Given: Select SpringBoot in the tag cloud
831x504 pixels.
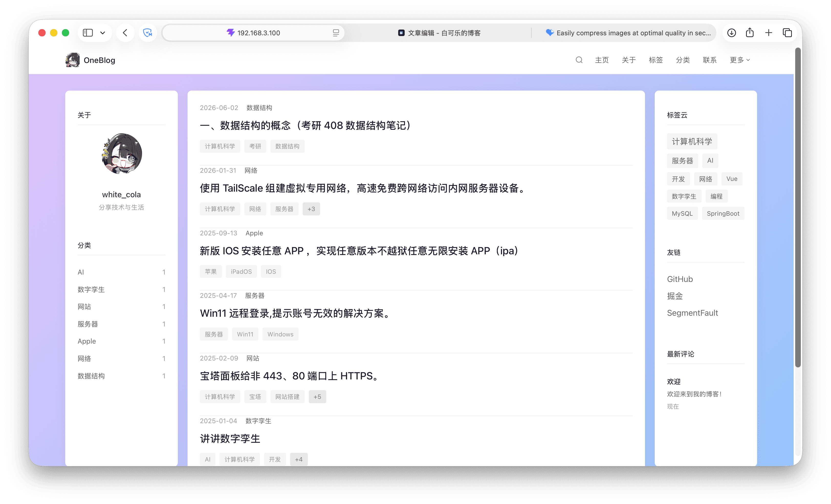Looking at the screenshot, I should coord(723,214).
